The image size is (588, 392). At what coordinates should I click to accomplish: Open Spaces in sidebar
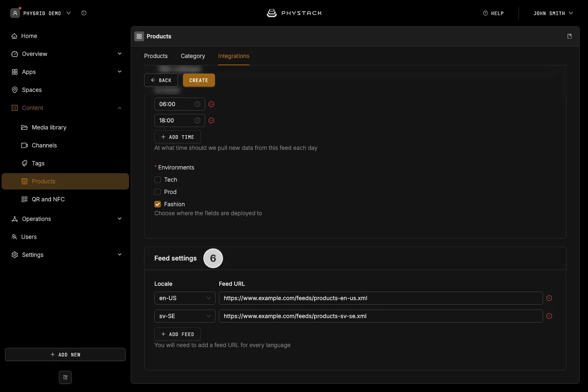pos(65,90)
